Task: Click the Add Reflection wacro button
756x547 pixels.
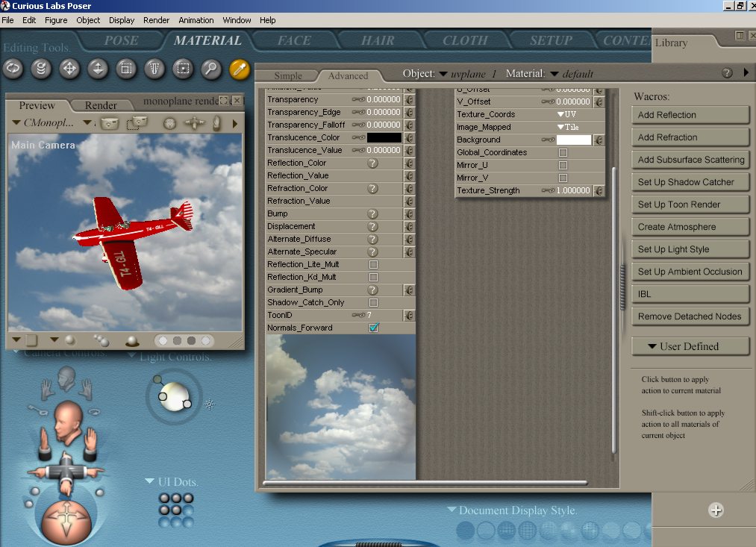Action: tap(690, 115)
